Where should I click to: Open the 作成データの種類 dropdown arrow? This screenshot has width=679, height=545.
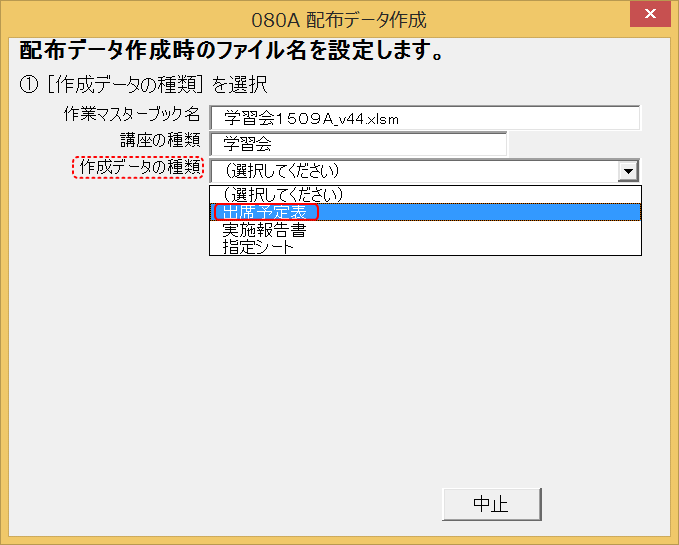click(x=628, y=171)
